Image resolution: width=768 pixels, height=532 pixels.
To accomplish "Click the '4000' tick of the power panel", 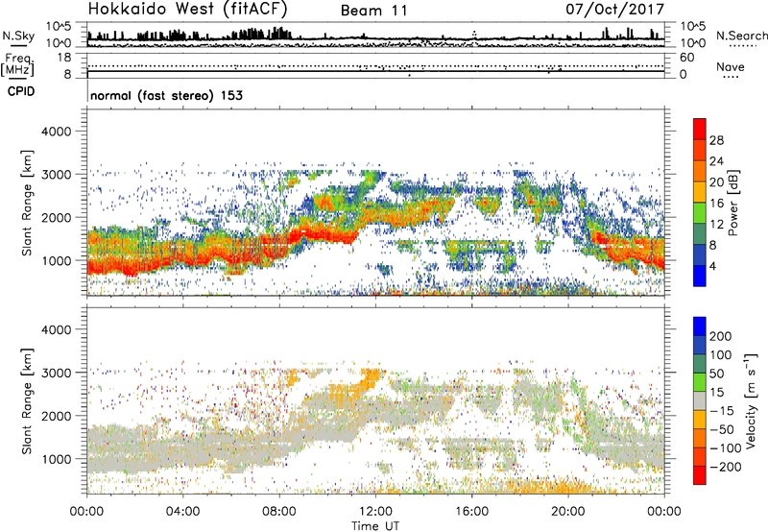I will pos(56,132).
